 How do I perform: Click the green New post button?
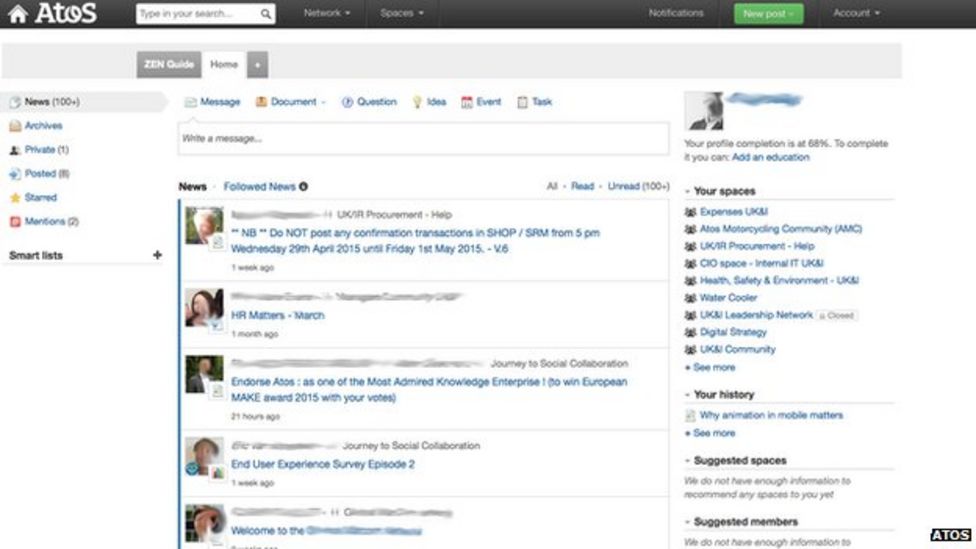coord(768,14)
